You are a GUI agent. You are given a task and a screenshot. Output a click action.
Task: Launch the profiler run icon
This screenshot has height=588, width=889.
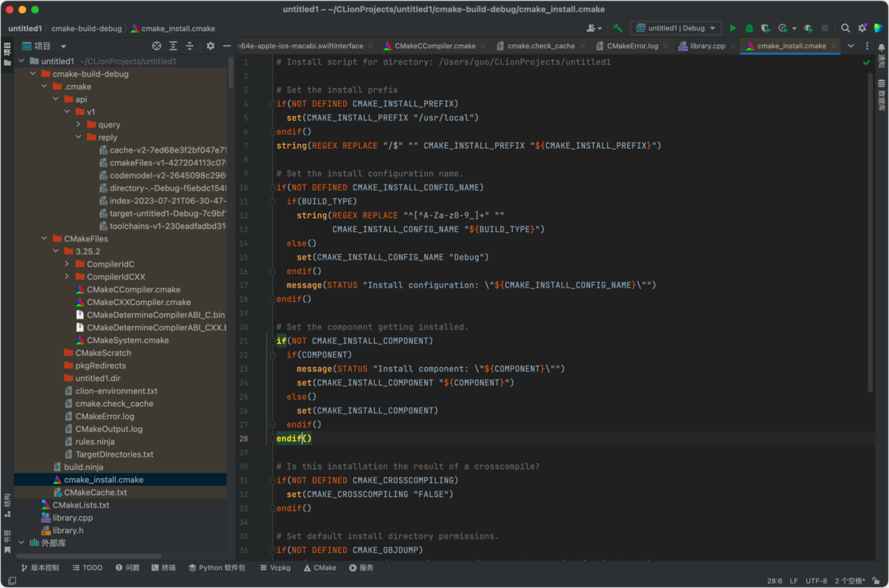pyautogui.click(x=782, y=28)
